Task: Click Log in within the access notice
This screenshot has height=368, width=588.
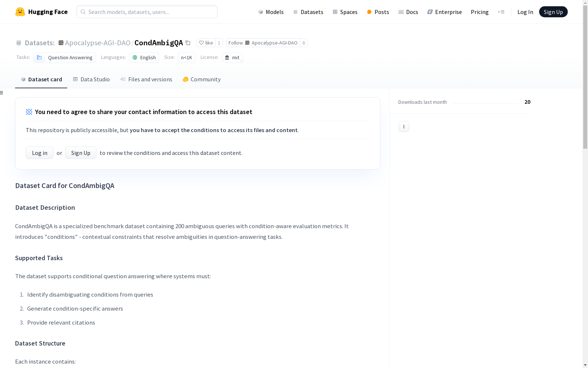Action: click(40, 153)
